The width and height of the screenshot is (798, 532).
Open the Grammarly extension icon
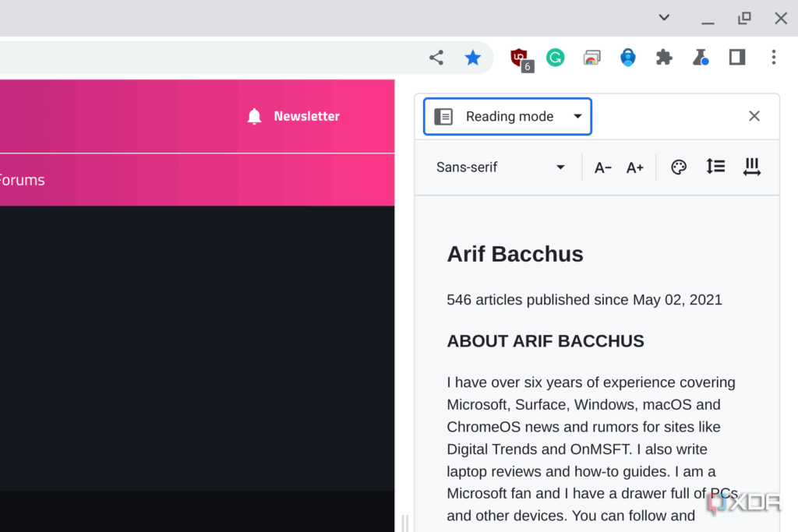coord(555,58)
